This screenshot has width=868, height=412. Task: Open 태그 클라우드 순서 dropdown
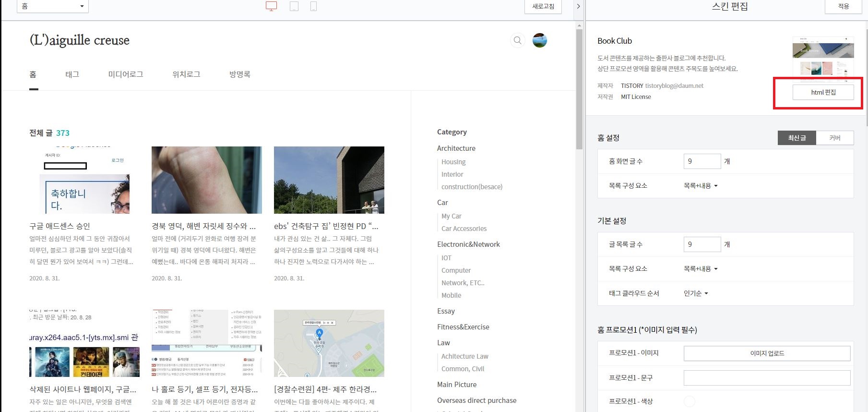(x=696, y=293)
